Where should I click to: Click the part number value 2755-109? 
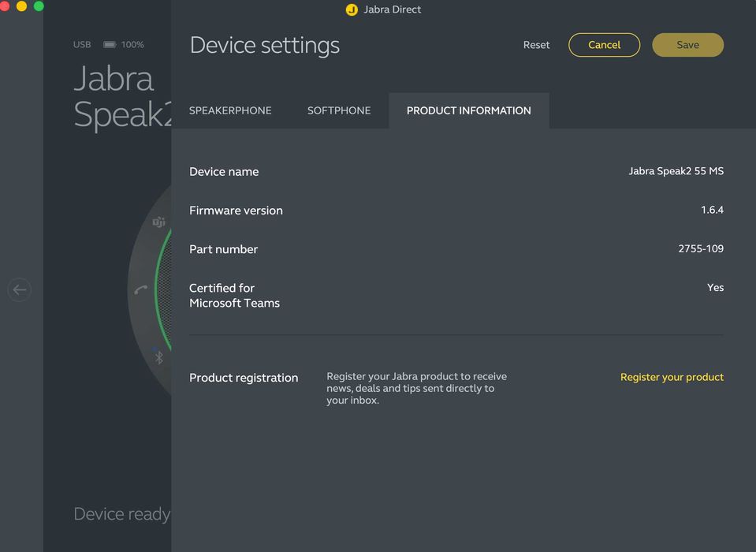(x=701, y=248)
